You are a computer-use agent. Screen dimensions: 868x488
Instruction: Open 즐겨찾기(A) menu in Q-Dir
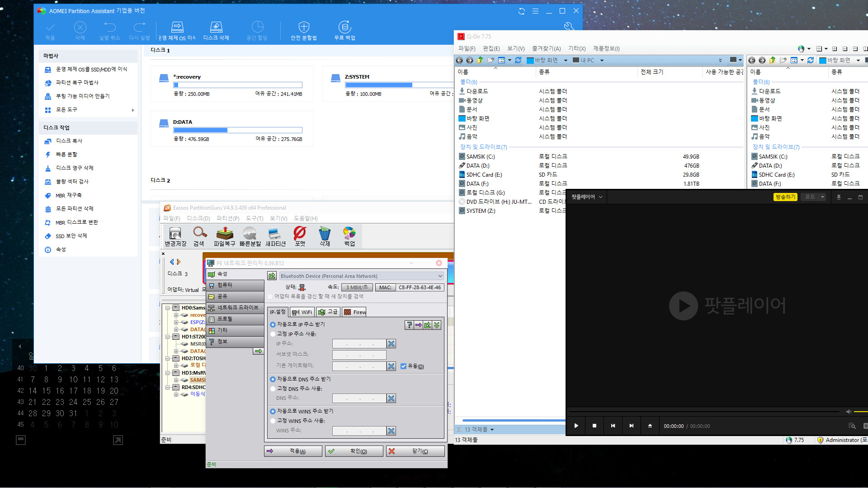(546, 48)
